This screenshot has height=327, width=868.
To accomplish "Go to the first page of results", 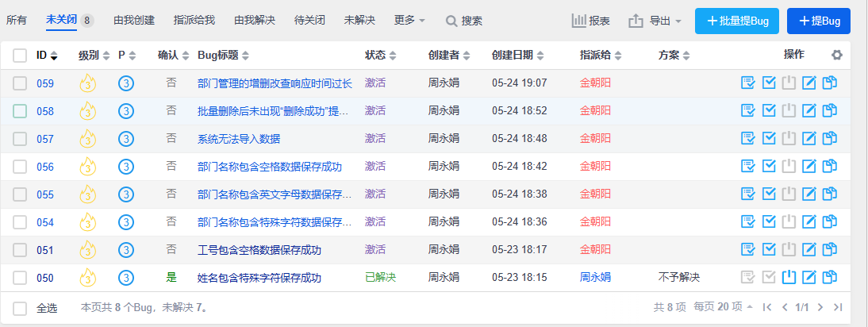I will 766,307.
